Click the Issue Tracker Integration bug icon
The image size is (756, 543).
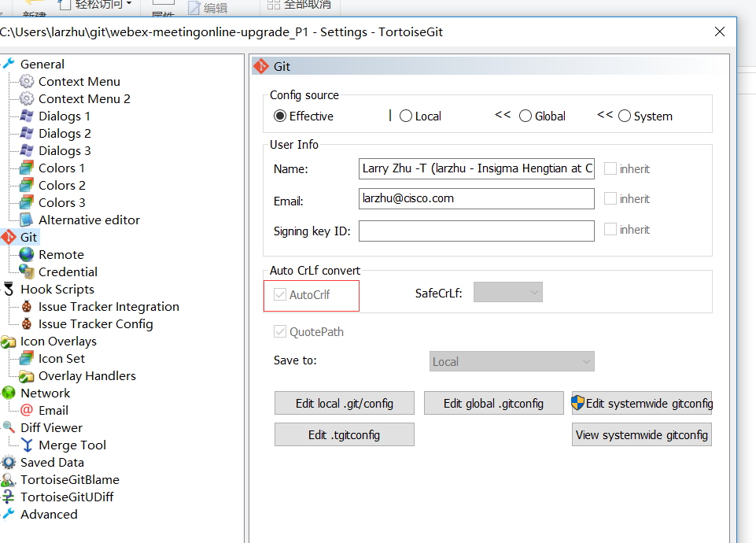(x=27, y=306)
